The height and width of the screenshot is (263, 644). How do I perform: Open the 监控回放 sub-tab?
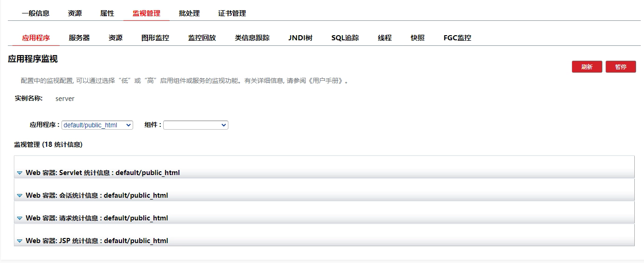pos(202,38)
